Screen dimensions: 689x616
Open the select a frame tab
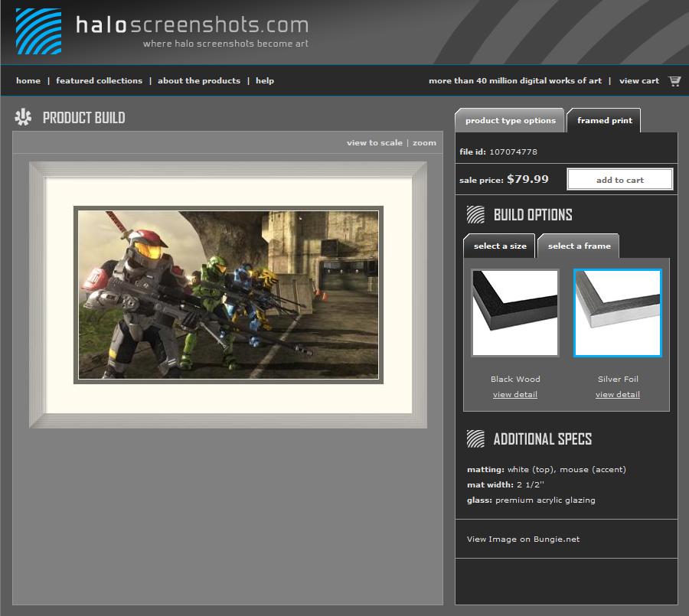tap(579, 246)
